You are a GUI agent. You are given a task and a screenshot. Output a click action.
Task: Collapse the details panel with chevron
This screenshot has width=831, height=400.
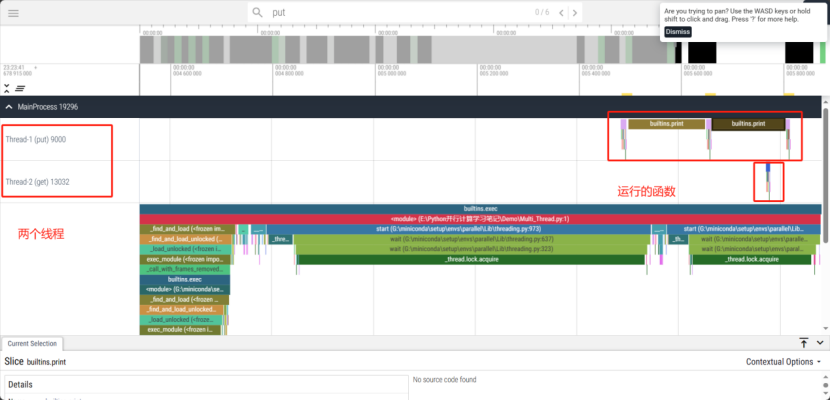pos(818,343)
